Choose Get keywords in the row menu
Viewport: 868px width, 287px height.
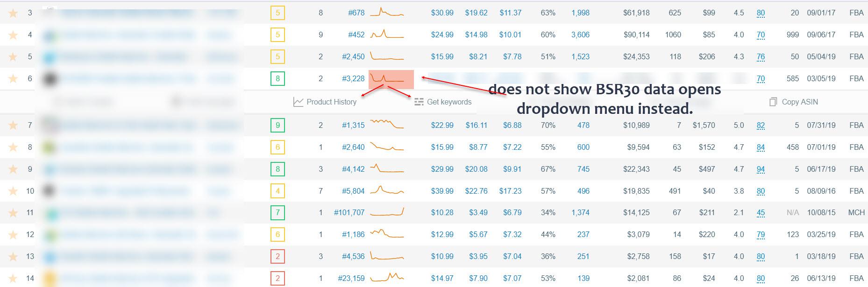pos(449,102)
